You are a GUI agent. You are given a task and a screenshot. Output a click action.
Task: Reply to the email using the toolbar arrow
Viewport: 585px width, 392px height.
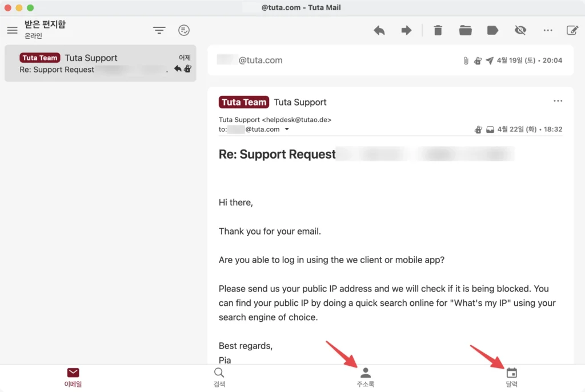[379, 30]
